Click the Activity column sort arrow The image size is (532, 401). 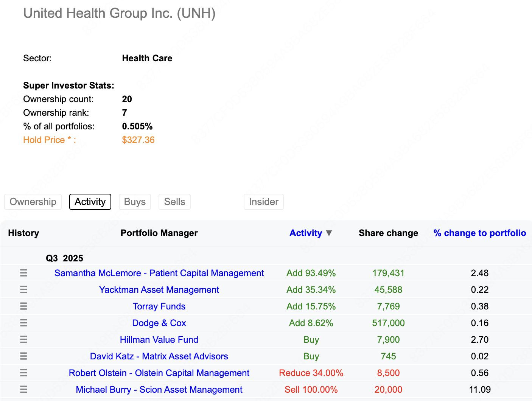[329, 233]
